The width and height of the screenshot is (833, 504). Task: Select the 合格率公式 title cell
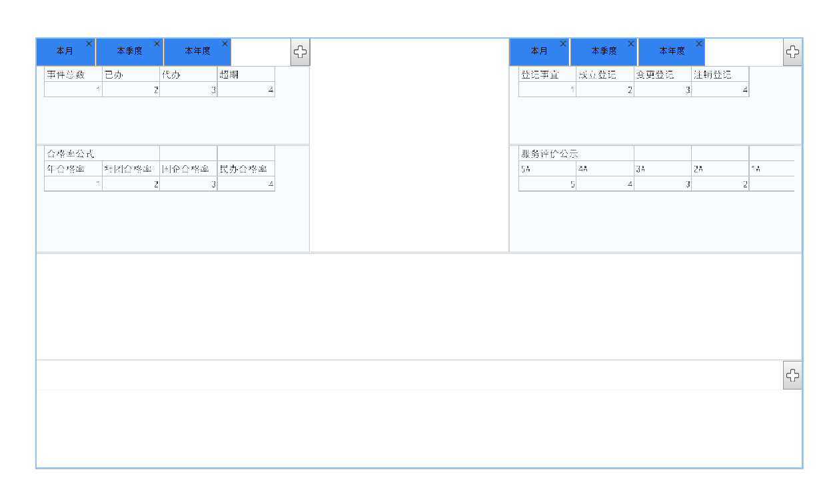coord(102,154)
